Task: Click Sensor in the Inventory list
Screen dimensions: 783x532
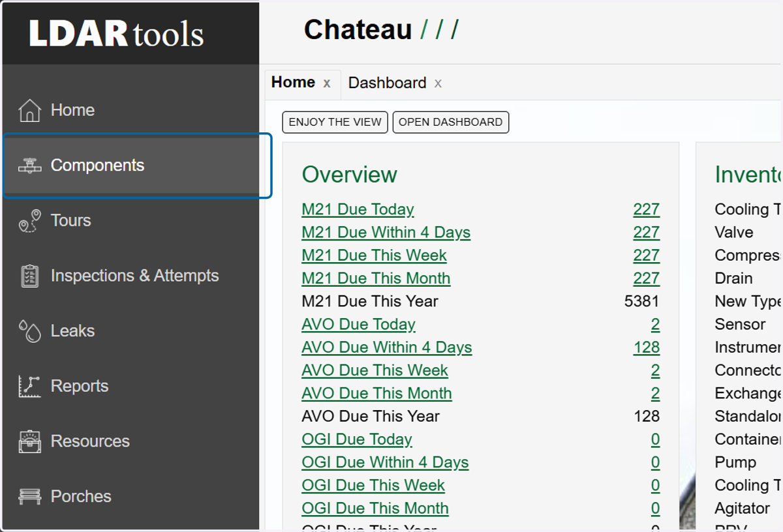Action: pyautogui.click(x=740, y=324)
